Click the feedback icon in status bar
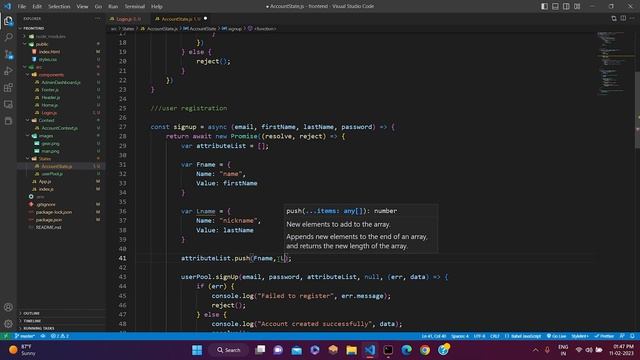 click(x=622, y=336)
